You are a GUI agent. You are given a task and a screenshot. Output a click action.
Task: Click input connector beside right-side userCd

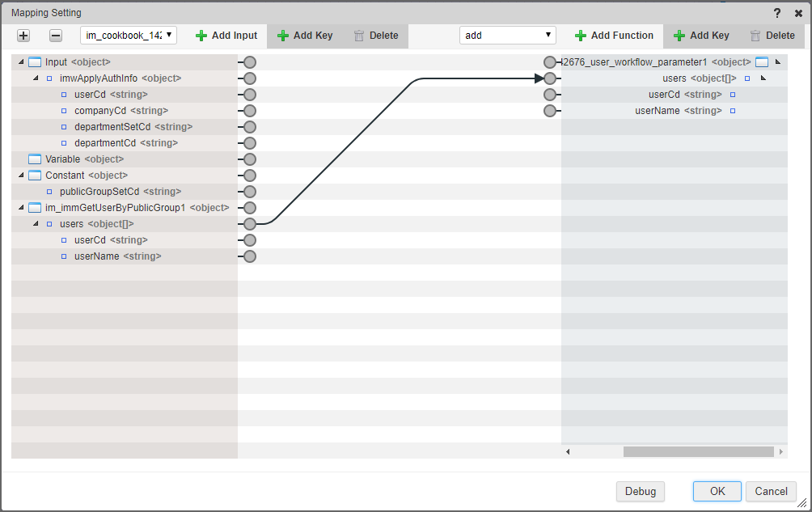tap(550, 95)
